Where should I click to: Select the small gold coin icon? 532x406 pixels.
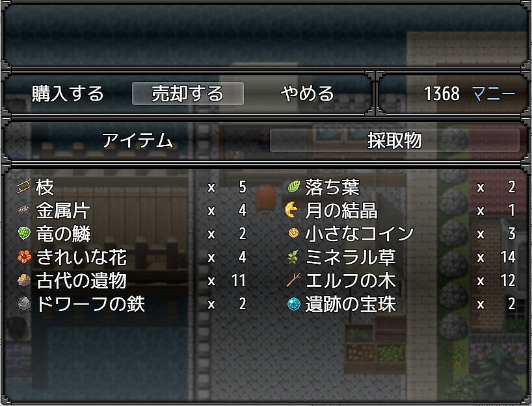point(293,233)
